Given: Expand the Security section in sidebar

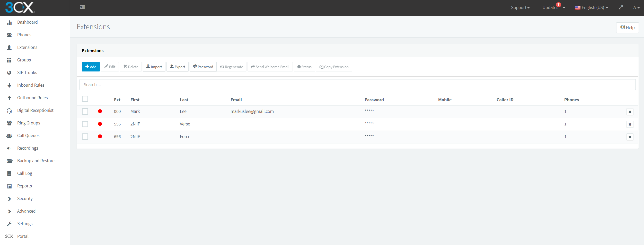Looking at the screenshot, I should coord(25,198).
